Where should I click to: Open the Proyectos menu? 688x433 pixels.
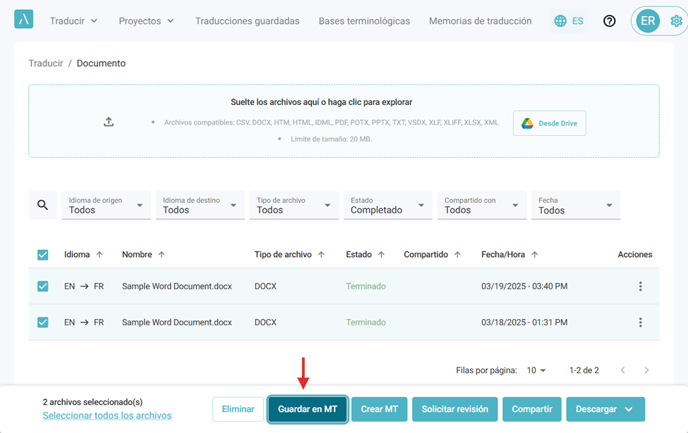[x=146, y=21]
